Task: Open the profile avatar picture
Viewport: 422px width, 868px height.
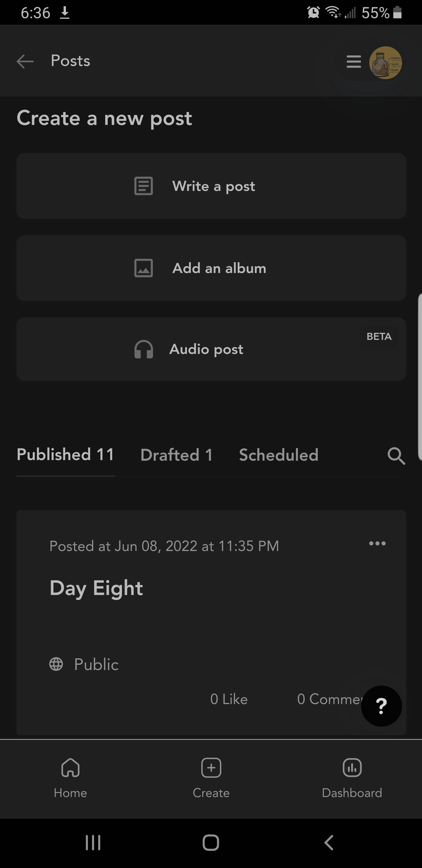Action: coord(385,63)
